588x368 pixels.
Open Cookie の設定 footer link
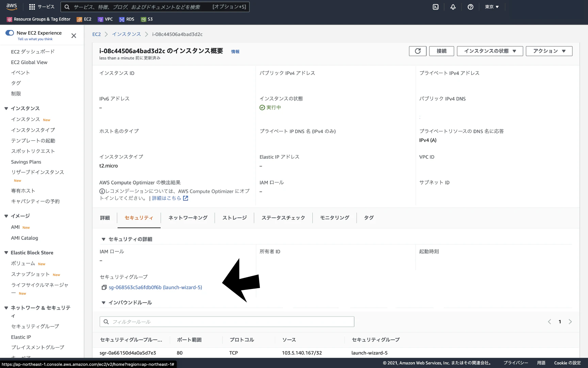[567, 363]
